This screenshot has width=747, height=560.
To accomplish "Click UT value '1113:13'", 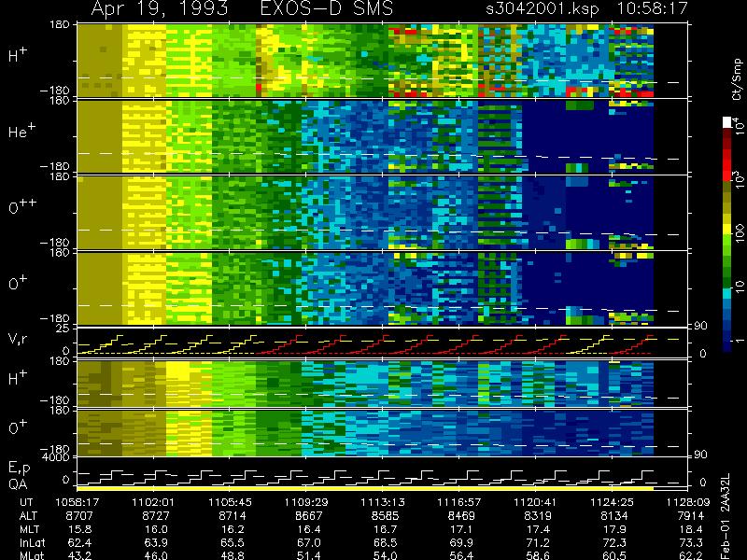I will click(382, 502).
